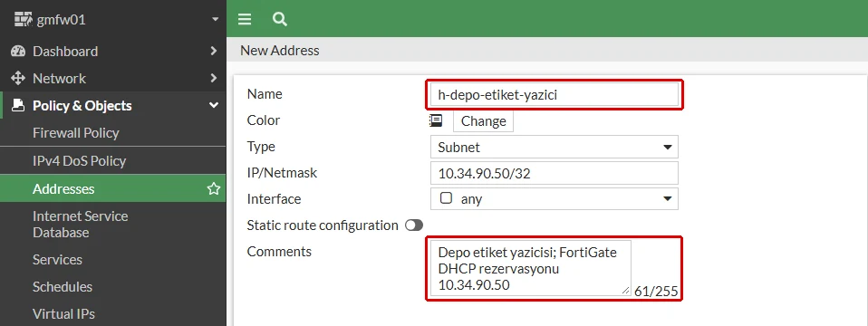The width and height of the screenshot is (868, 326).
Task: Click the IP/Netmask input field
Action: pos(555,173)
